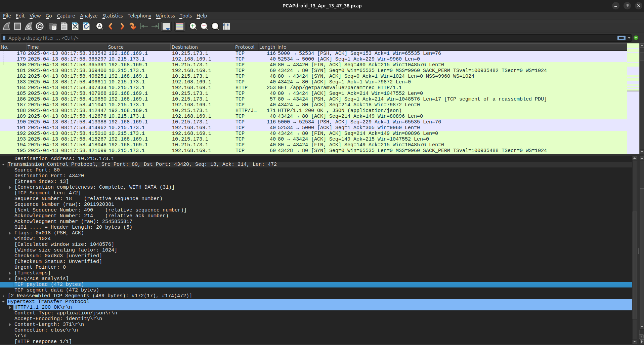Jump to the last packet
This screenshot has width=644, height=345.
click(155, 26)
